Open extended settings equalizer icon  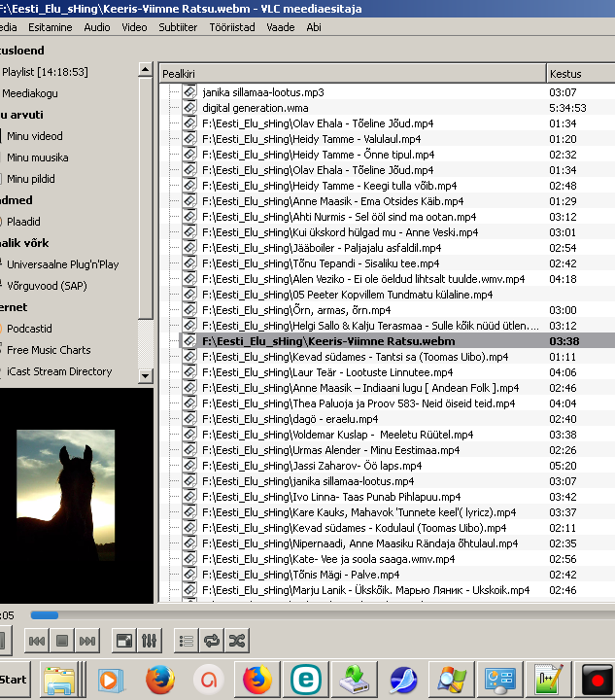[x=149, y=641]
